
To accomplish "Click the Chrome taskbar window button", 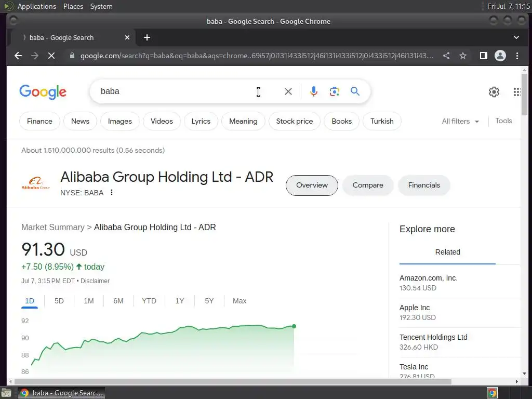I will click(61, 393).
